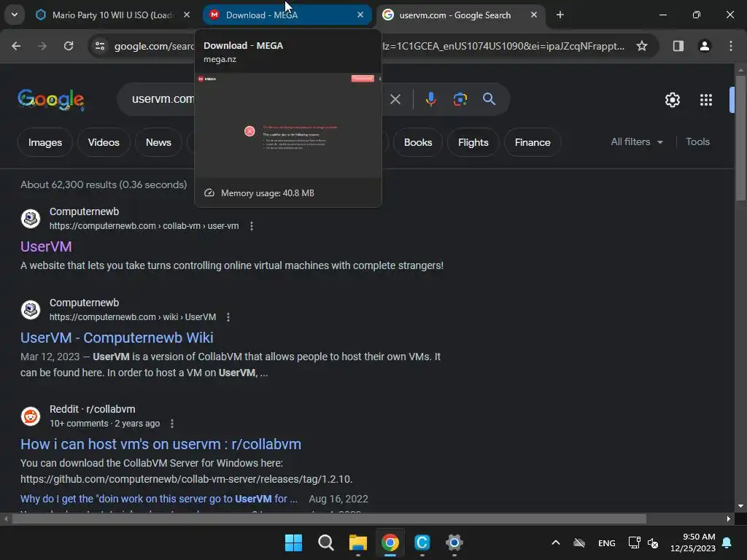Toggle the Chrome side panel

point(678,46)
